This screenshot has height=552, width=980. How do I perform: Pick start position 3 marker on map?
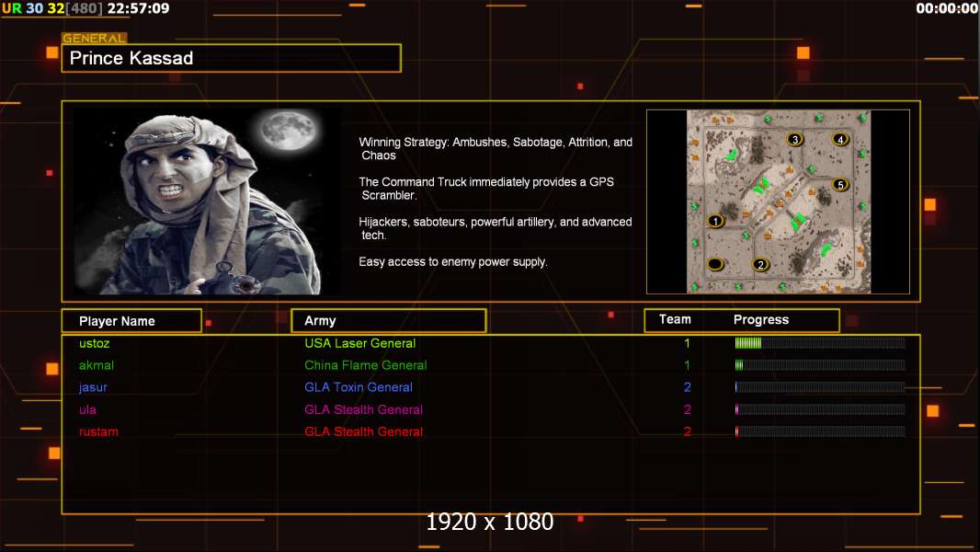(795, 139)
